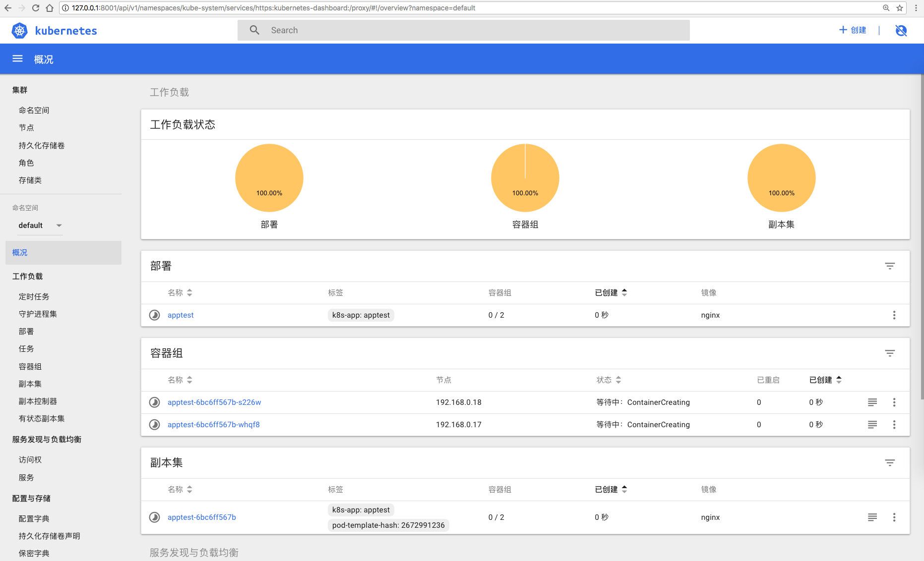
Task: Open 配置字典 in the sidebar
Action: click(x=34, y=519)
